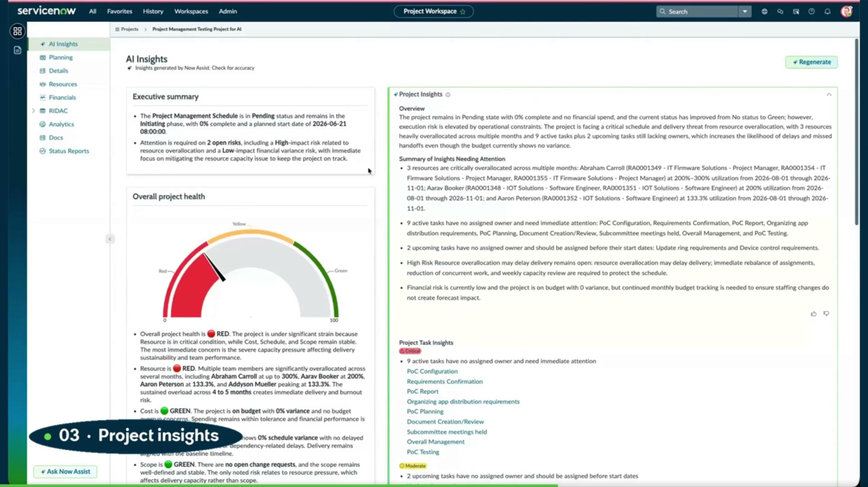Open the chat bubbles icon in header
Image resolution: width=868 pixels, height=487 pixels.
(x=780, y=11)
